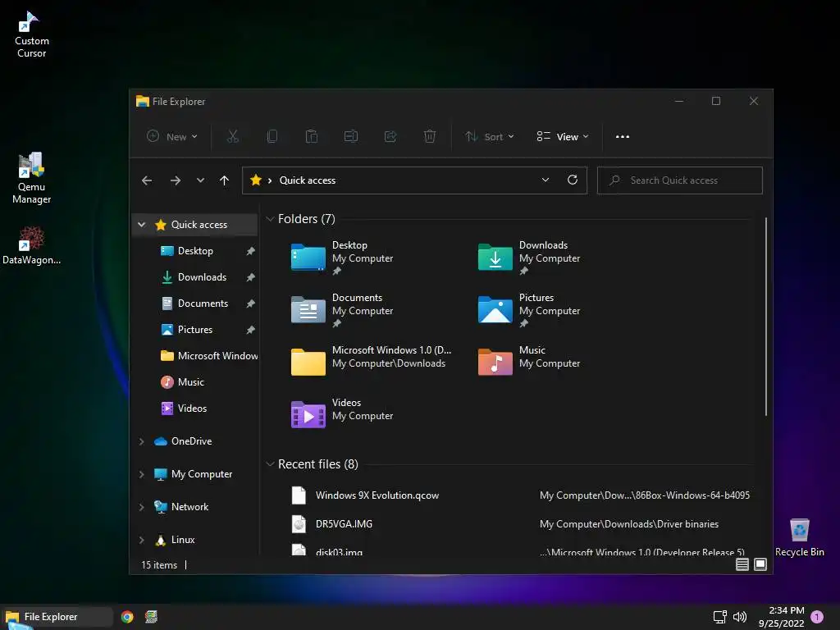This screenshot has height=630, width=840.
Task: Click Quick access in address bar
Action: (308, 180)
